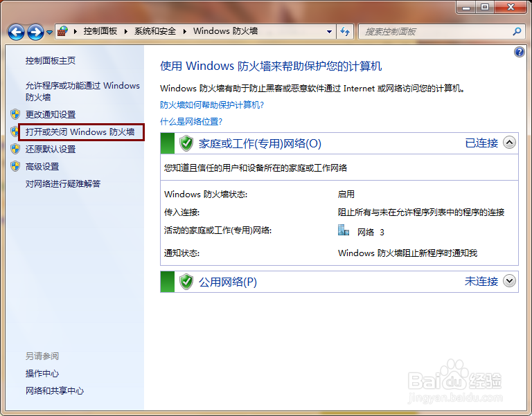Expand the 公用网络 section
This screenshot has height=416, width=532.
509,281
